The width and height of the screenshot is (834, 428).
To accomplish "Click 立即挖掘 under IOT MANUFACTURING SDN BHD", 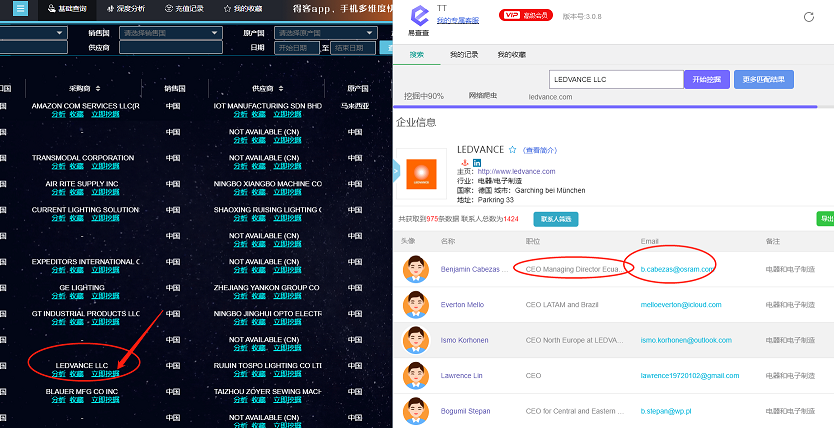I will pos(287,114).
